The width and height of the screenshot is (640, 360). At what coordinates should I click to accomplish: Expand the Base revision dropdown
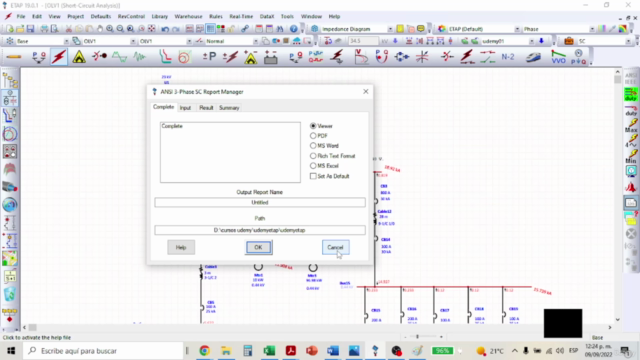coord(66,41)
